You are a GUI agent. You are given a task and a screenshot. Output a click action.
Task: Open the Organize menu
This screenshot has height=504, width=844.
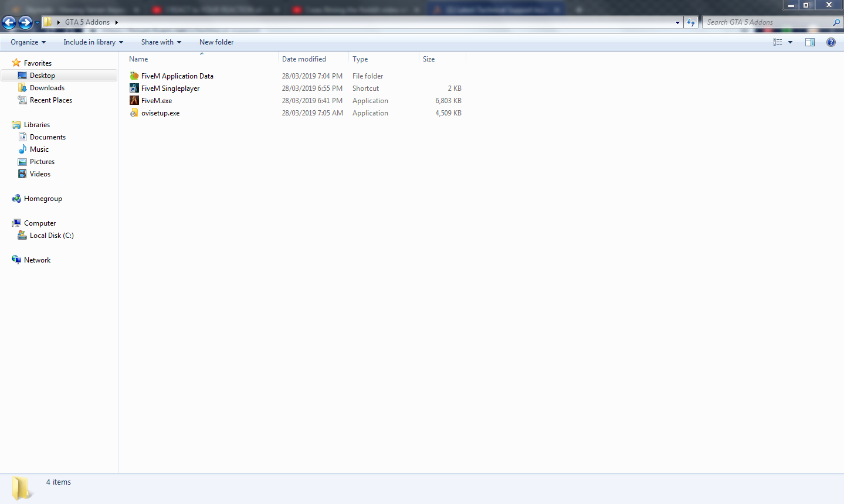[28, 42]
